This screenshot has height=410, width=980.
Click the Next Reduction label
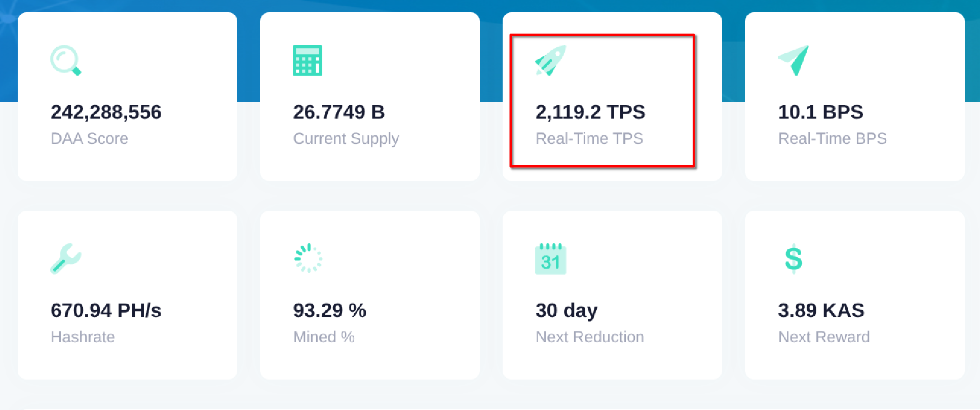pos(590,337)
